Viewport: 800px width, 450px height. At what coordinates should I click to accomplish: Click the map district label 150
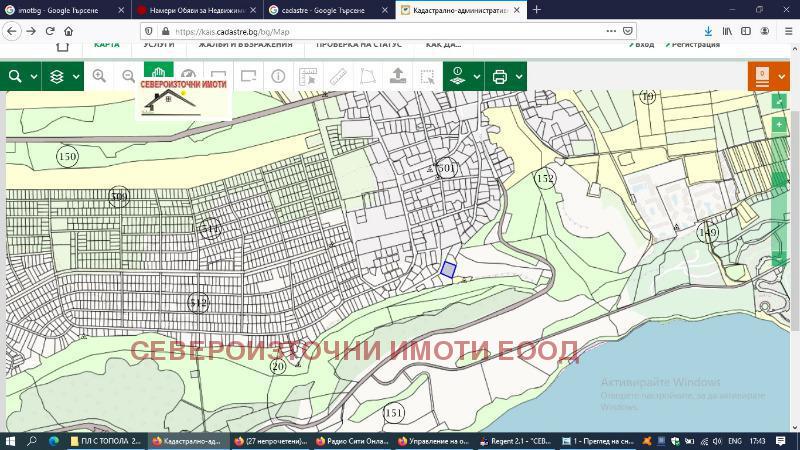coord(67,156)
